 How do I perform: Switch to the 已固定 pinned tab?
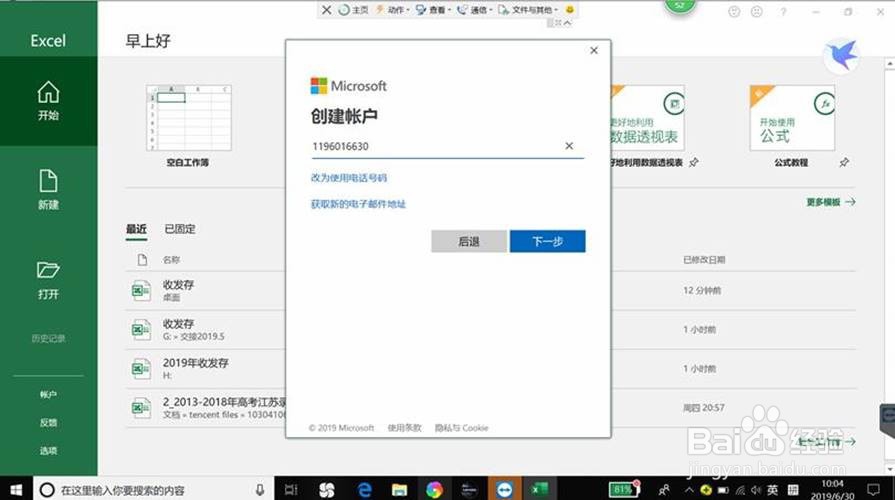click(180, 229)
